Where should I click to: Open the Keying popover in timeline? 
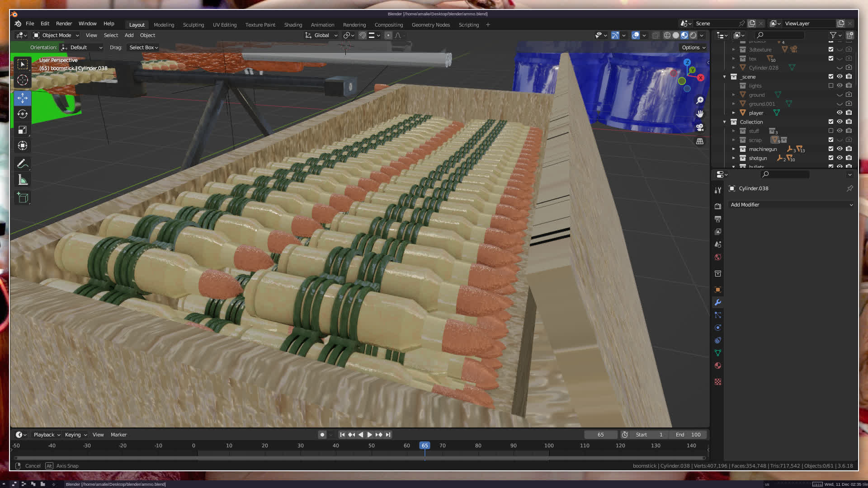(x=75, y=435)
